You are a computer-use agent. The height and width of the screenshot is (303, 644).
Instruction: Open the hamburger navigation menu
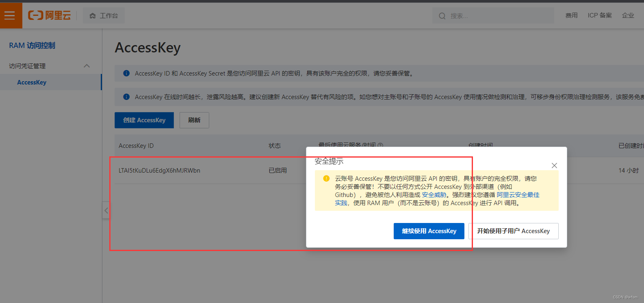pyautogui.click(x=10, y=15)
